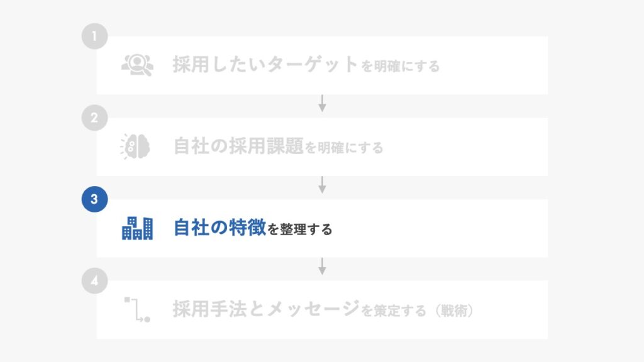Click the arrow between steps 1 and 2
This screenshot has height=362, width=644.
(x=323, y=104)
